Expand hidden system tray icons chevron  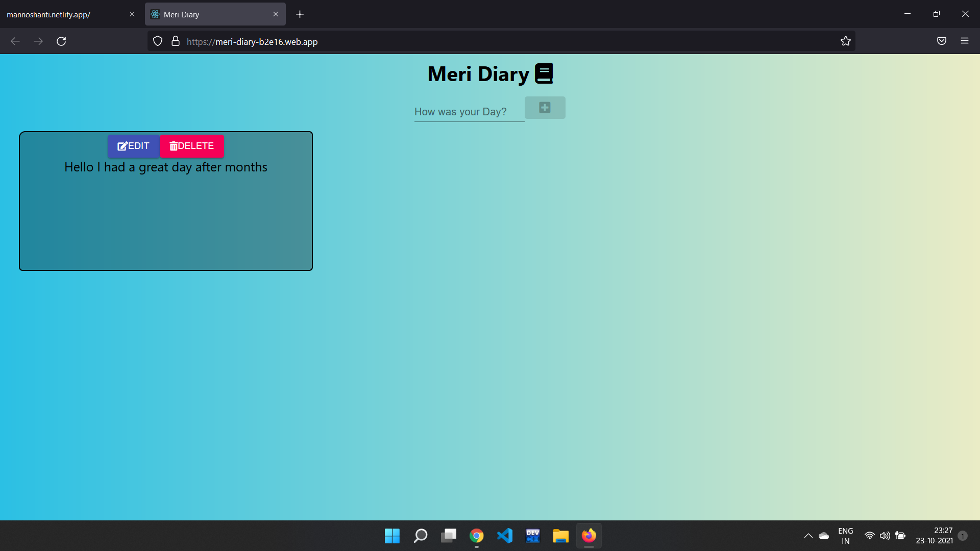click(x=808, y=536)
